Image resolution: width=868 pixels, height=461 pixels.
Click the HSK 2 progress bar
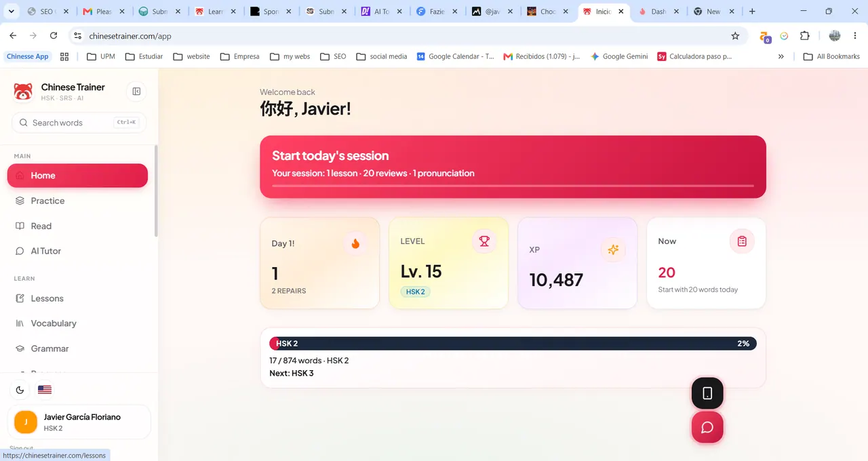coord(513,344)
